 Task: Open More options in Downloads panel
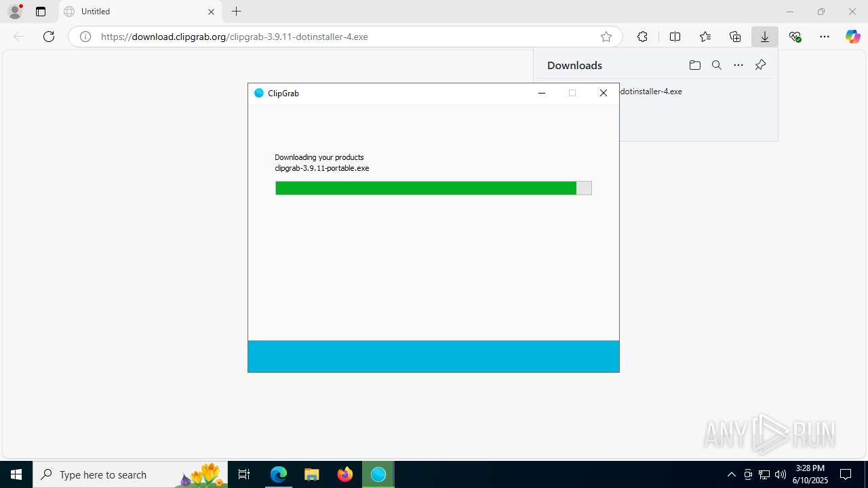(x=738, y=65)
